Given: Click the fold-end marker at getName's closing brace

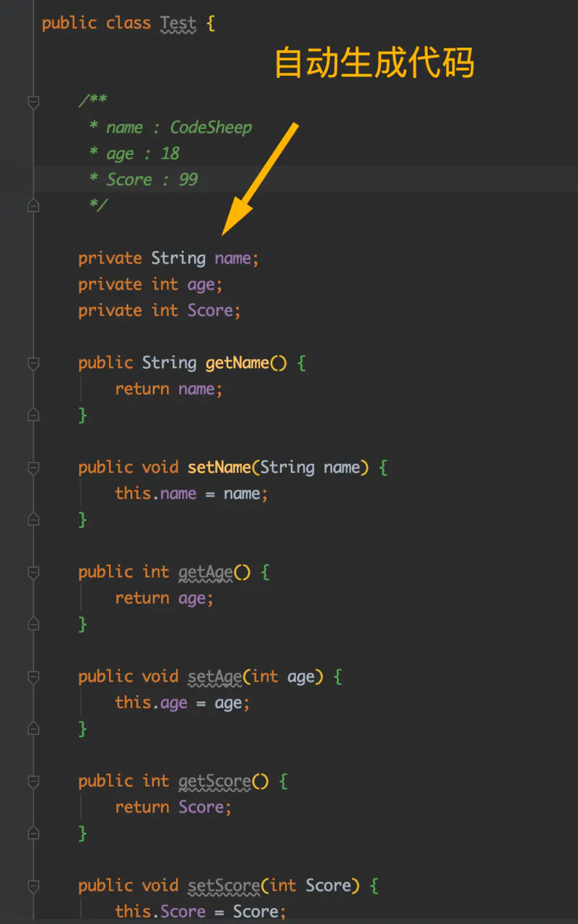Looking at the screenshot, I should tap(33, 415).
